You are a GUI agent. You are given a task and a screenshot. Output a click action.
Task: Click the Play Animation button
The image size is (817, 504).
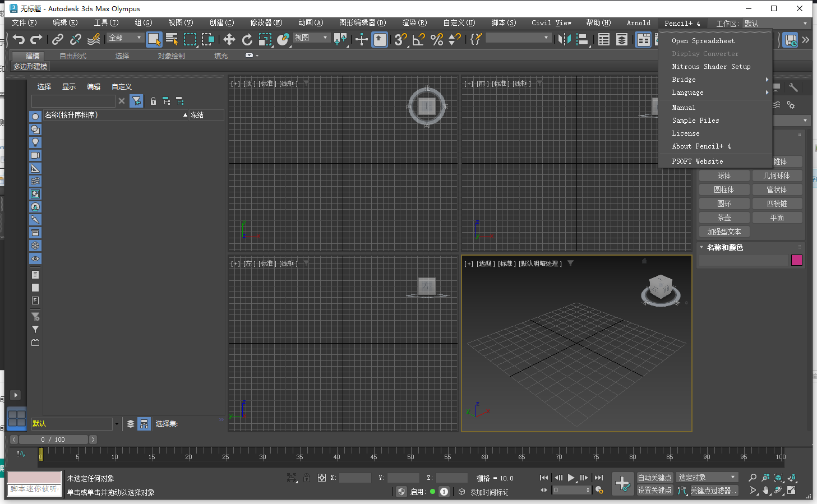[571, 478]
